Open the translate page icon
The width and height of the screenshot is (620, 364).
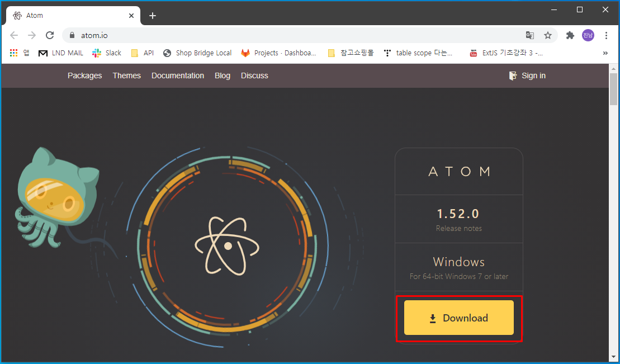point(530,35)
